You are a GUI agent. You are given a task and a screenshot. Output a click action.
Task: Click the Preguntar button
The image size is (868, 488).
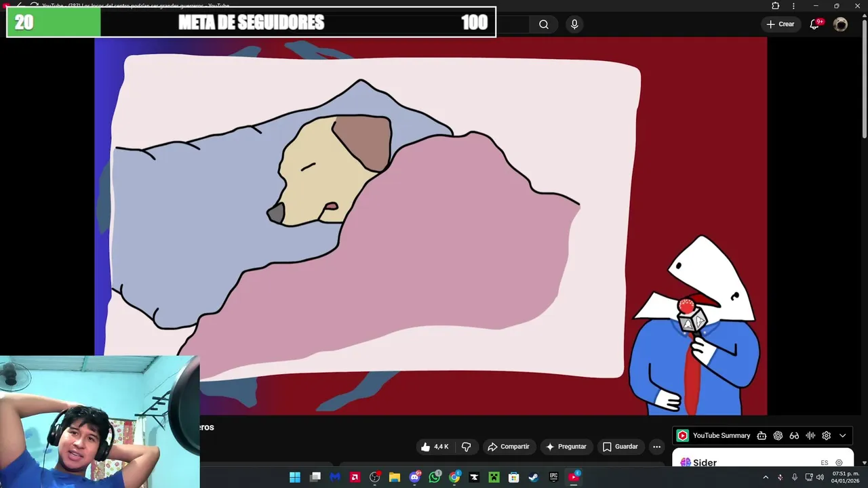click(566, 447)
